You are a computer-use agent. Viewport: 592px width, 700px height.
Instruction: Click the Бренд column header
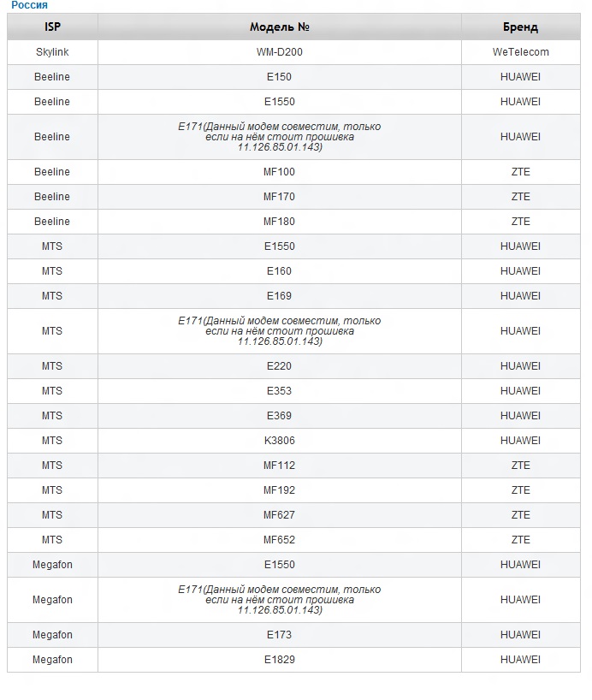(520, 27)
